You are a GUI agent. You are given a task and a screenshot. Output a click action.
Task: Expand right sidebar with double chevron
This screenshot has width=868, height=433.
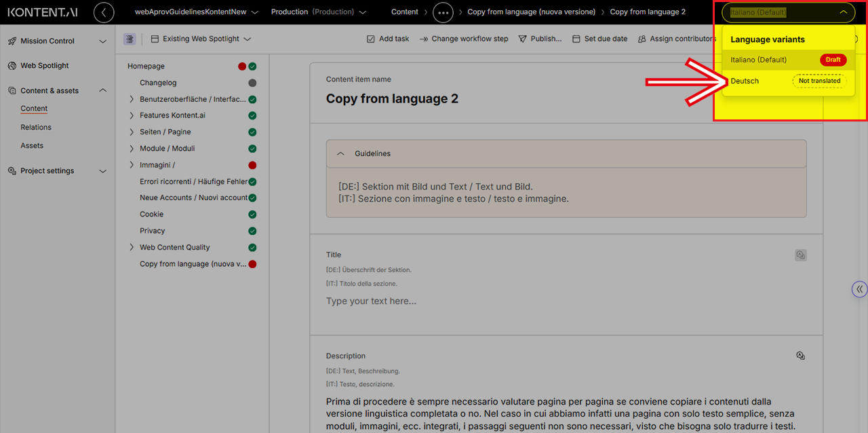(859, 289)
